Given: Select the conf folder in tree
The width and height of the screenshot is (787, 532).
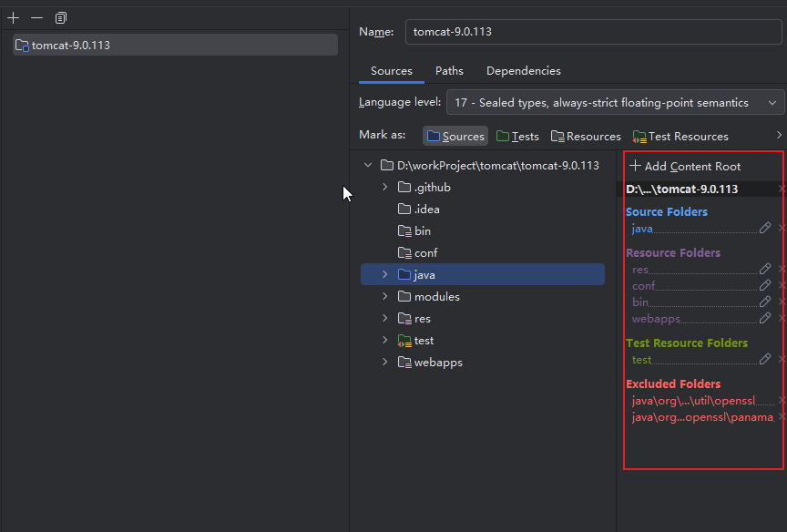Looking at the screenshot, I should 483,253.
